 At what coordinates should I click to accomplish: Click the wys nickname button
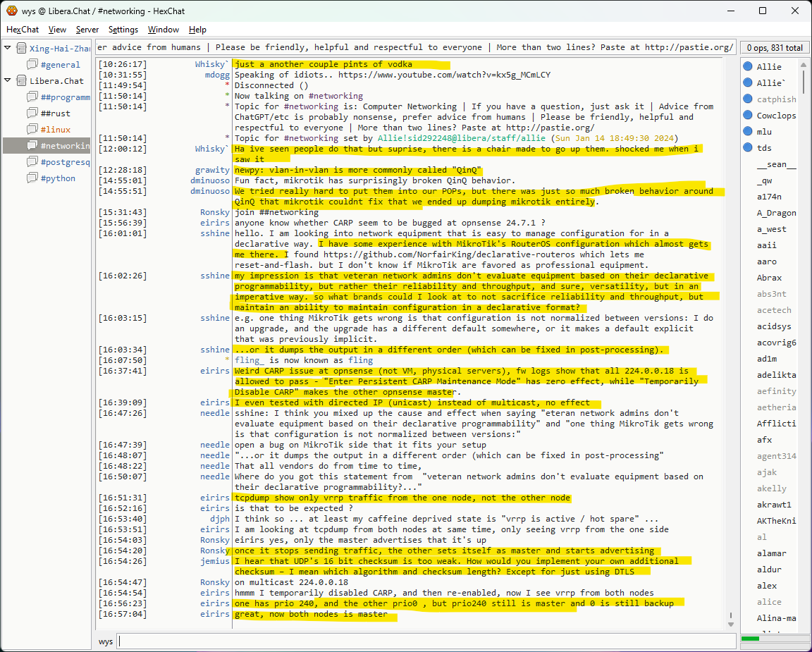coord(106,641)
